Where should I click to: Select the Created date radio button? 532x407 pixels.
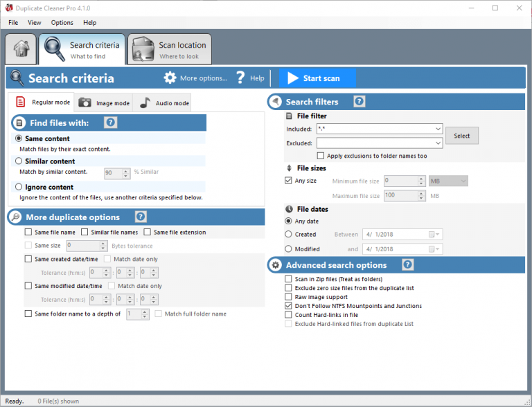click(x=288, y=234)
